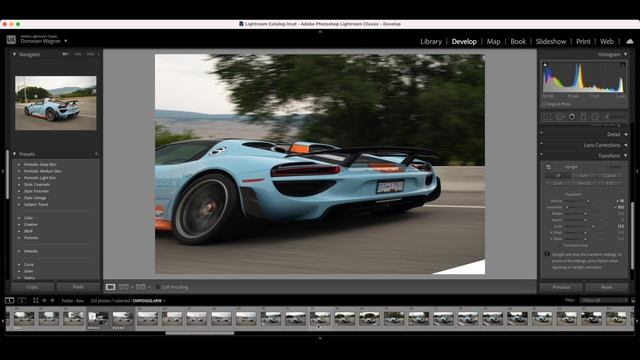The width and height of the screenshot is (640, 360).
Task: Click the Previous button
Action: 561,287
